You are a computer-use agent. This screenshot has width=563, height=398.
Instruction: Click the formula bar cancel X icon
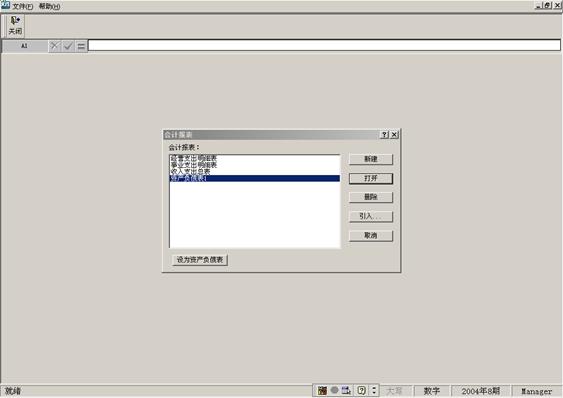point(54,46)
